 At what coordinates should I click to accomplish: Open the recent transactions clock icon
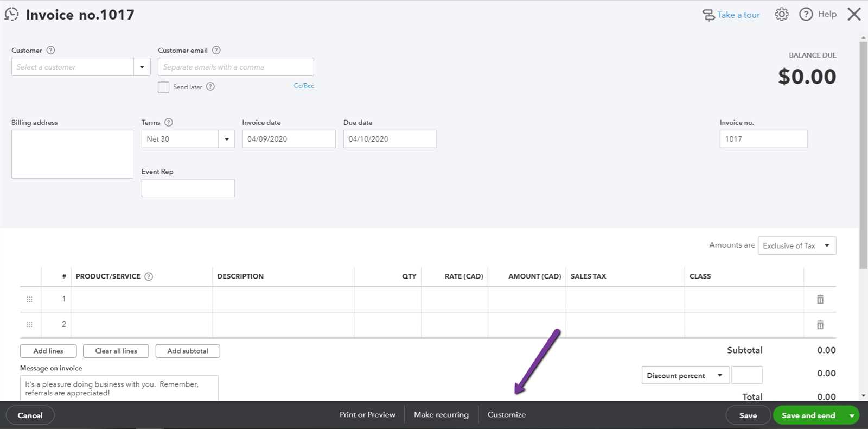[11, 14]
